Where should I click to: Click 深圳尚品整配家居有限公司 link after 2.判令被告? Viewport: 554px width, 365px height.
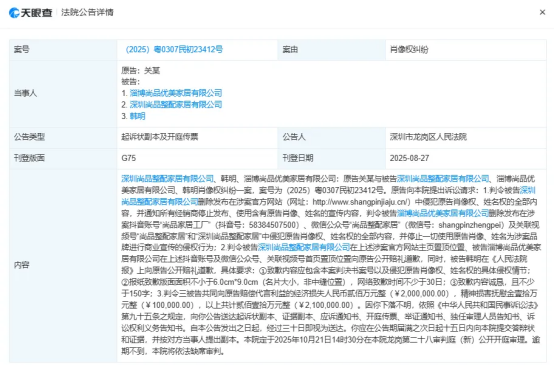click(304, 247)
